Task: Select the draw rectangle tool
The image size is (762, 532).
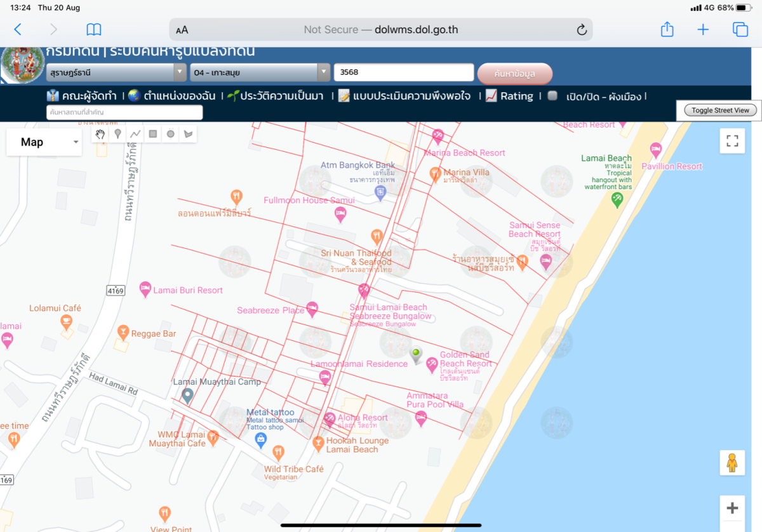Action: (x=153, y=134)
